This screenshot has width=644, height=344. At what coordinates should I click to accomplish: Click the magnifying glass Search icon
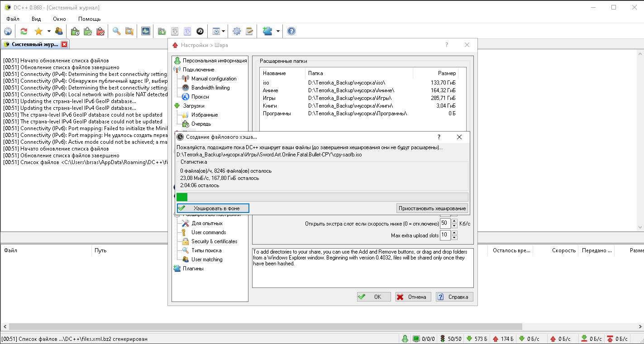click(x=117, y=31)
